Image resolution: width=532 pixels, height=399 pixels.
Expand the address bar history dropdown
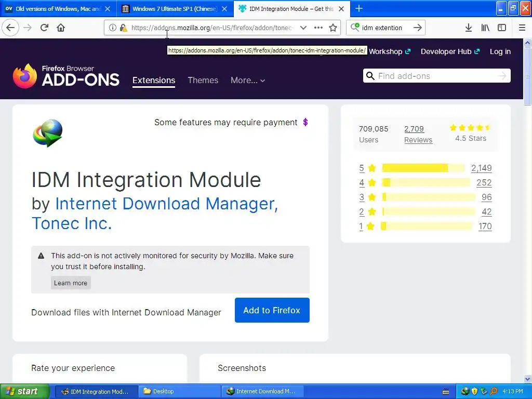303,28
